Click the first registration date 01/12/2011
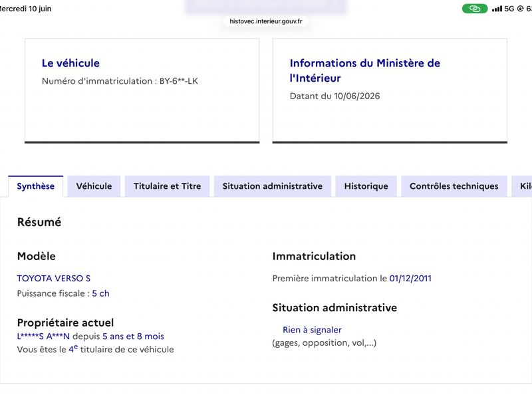532x399 pixels. (410, 279)
